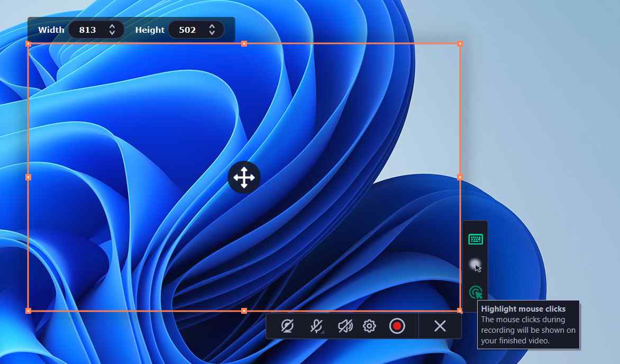
Task: Click the "Highlight mouse clicks" tooltip title
Action: click(x=523, y=309)
